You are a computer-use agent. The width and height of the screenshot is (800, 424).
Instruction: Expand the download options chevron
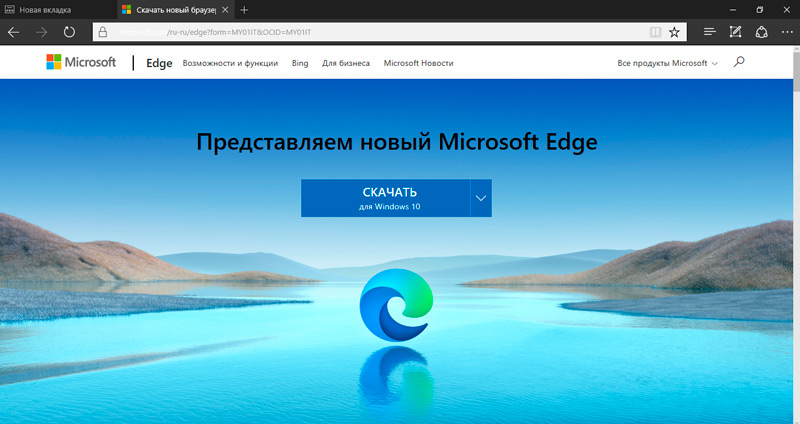(x=481, y=198)
